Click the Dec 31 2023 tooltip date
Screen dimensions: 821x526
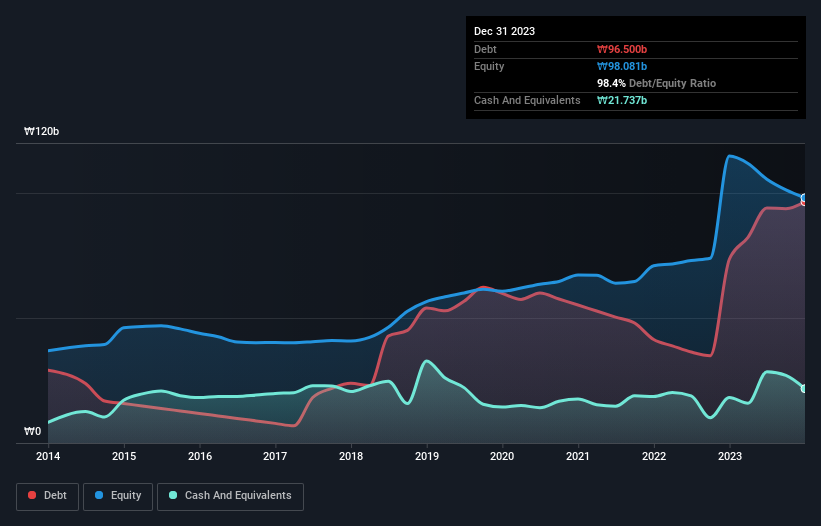[x=504, y=31]
